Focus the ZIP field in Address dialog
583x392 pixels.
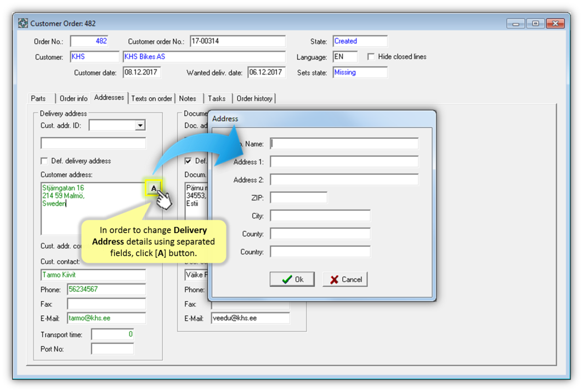298,198
